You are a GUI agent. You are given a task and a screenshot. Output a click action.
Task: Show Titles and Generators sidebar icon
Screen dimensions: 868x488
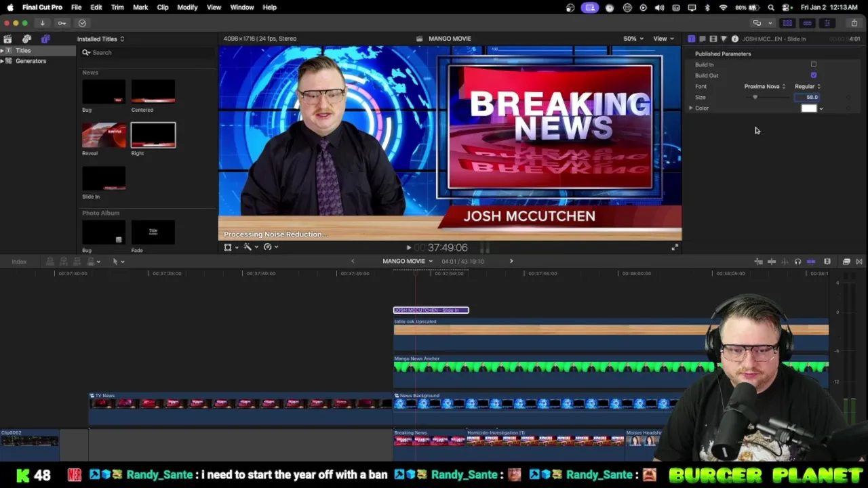point(45,39)
